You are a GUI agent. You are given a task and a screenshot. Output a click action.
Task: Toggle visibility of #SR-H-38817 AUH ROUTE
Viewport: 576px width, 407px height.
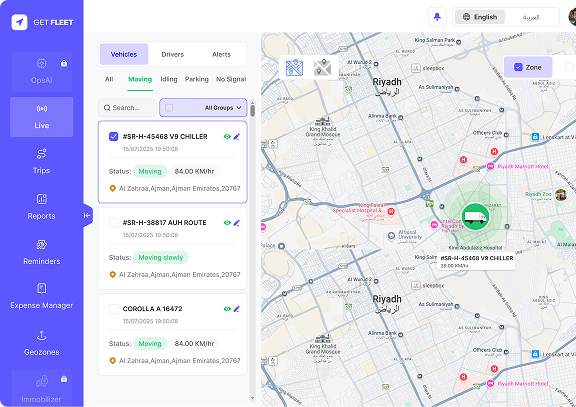pyautogui.click(x=227, y=223)
